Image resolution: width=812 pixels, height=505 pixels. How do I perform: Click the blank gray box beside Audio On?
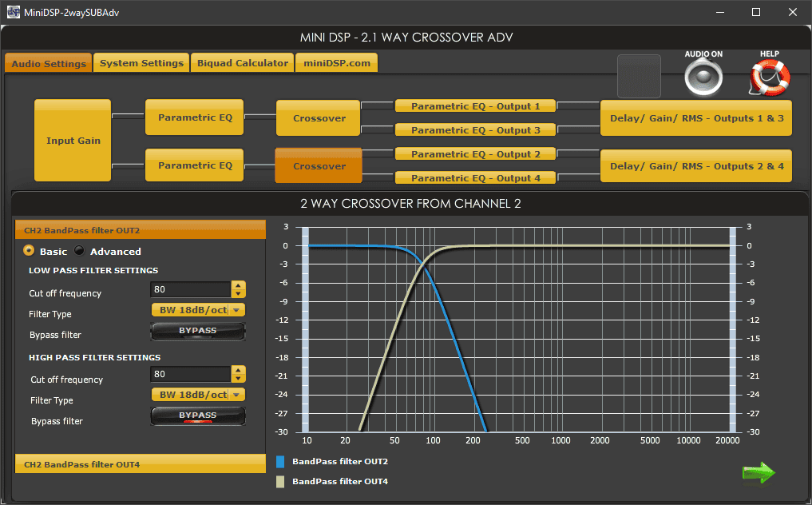[x=639, y=76]
